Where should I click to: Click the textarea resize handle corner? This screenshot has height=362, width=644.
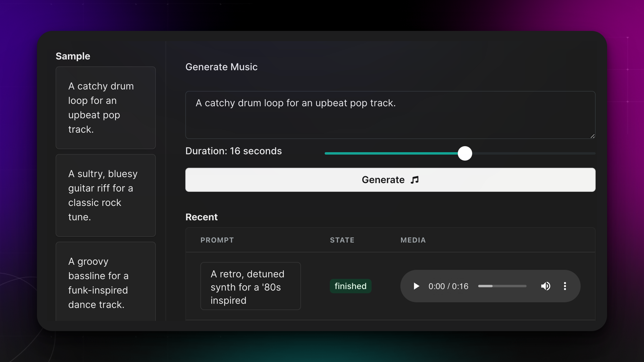pos(592,136)
